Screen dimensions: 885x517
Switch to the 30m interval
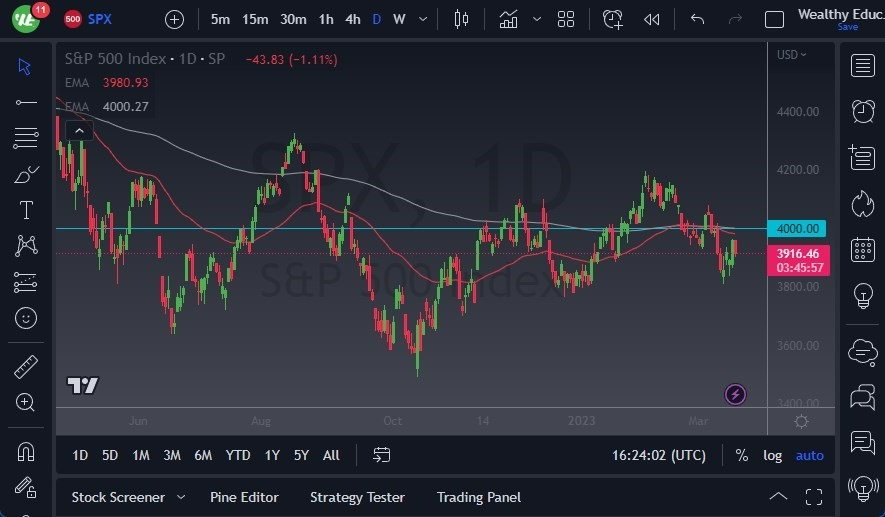coord(293,20)
